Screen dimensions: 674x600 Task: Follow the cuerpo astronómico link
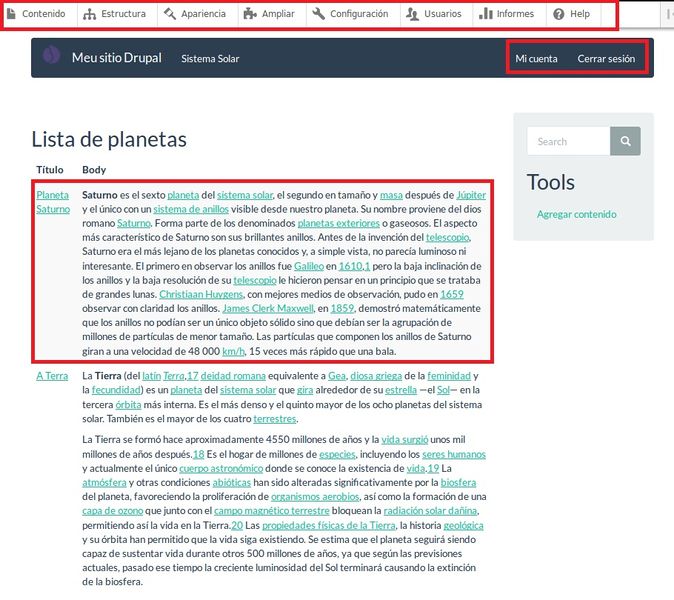click(221, 468)
